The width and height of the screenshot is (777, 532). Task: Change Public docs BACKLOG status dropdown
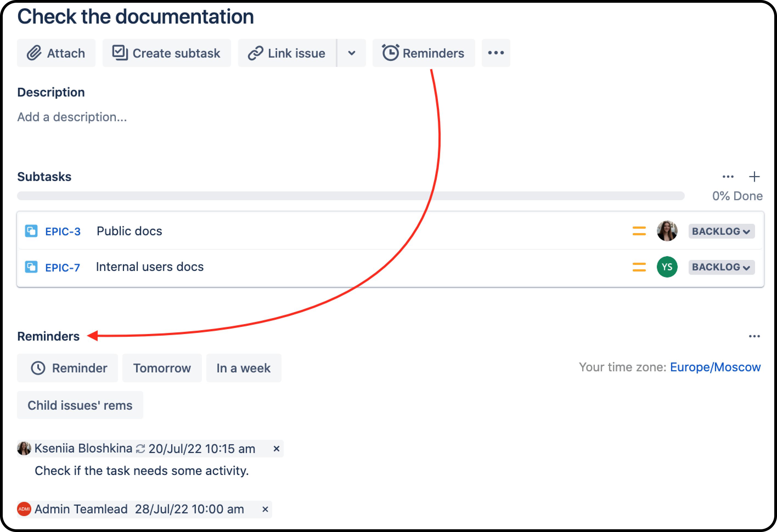click(721, 231)
